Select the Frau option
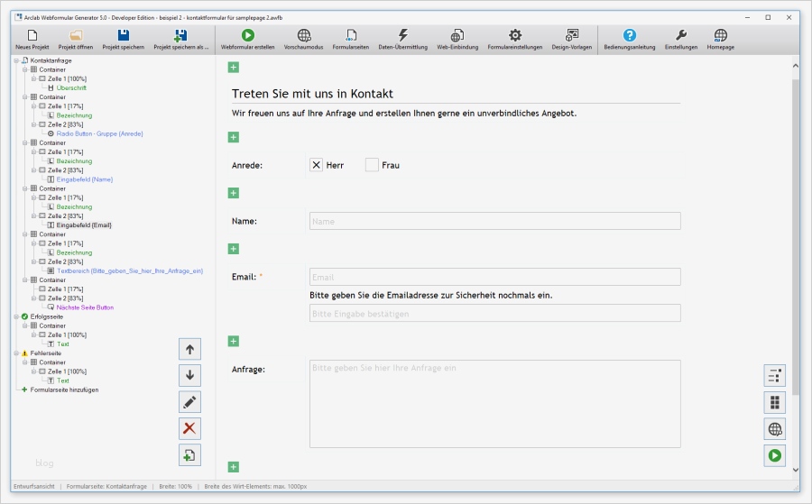812x504 pixels. pos(372,165)
